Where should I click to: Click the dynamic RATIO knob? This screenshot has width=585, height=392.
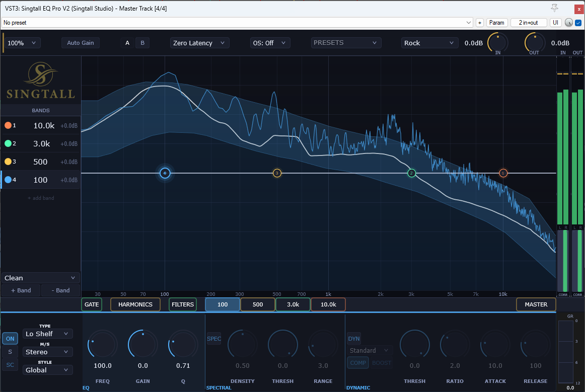pyautogui.click(x=455, y=345)
